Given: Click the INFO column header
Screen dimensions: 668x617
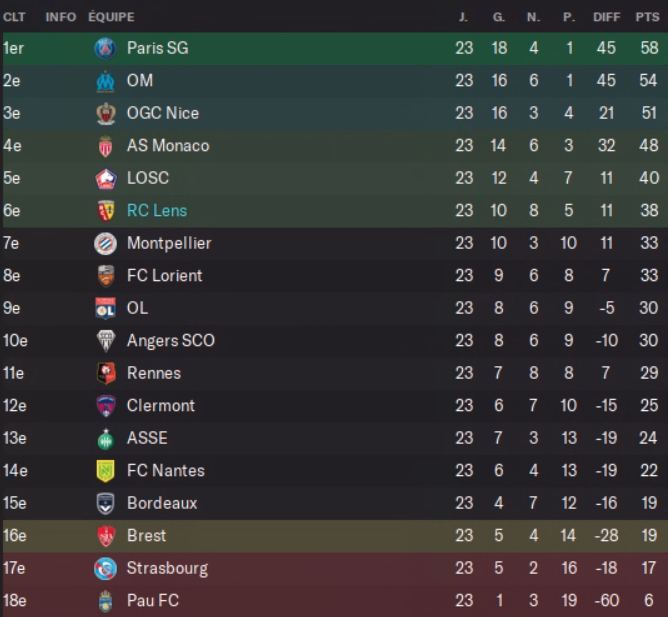Looking at the screenshot, I should pyautogui.click(x=60, y=17).
